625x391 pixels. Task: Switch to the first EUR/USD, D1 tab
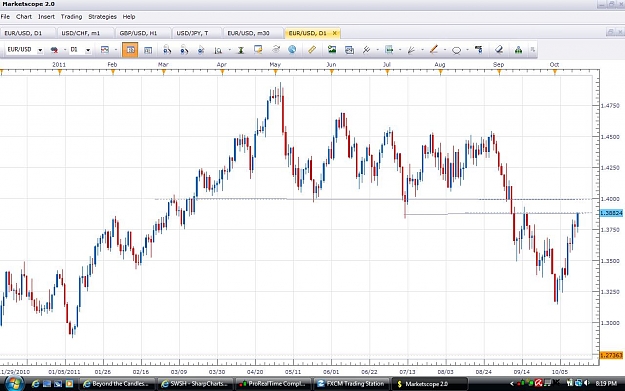point(28,33)
